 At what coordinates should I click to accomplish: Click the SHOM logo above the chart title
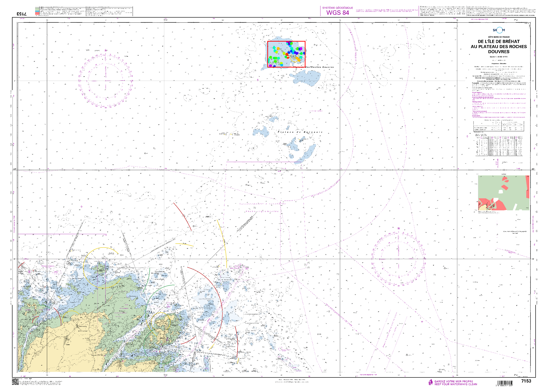499,30
